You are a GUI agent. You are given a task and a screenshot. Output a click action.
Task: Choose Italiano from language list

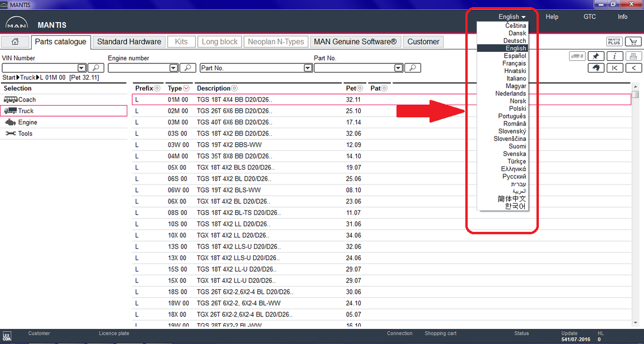503,78
